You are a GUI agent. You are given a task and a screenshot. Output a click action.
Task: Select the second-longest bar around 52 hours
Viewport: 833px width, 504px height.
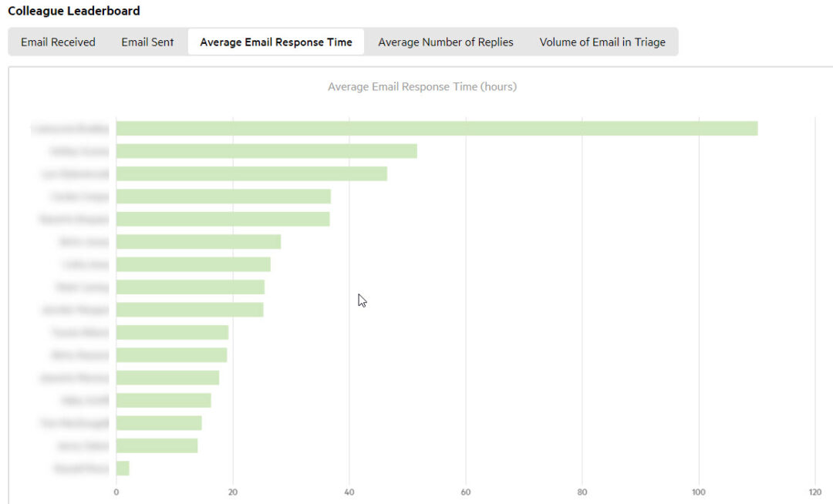(x=266, y=151)
